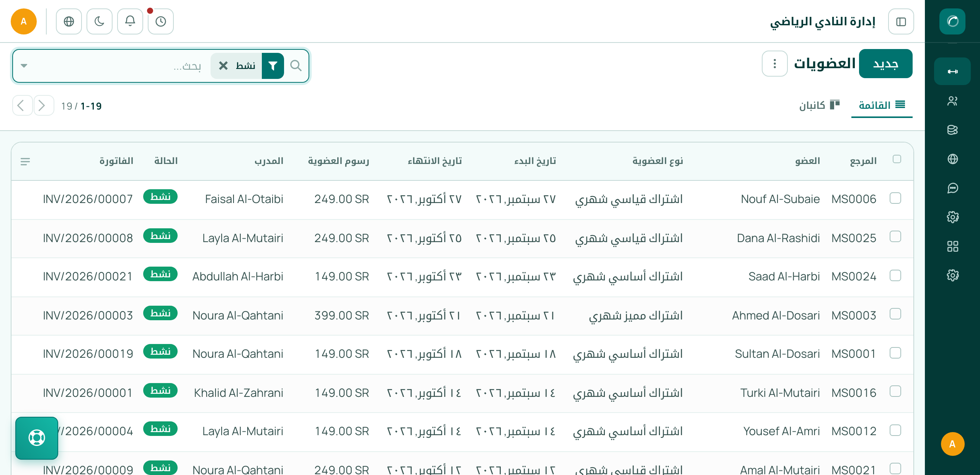Open the language globe icon in top bar

pyautogui.click(x=69, y=21)
